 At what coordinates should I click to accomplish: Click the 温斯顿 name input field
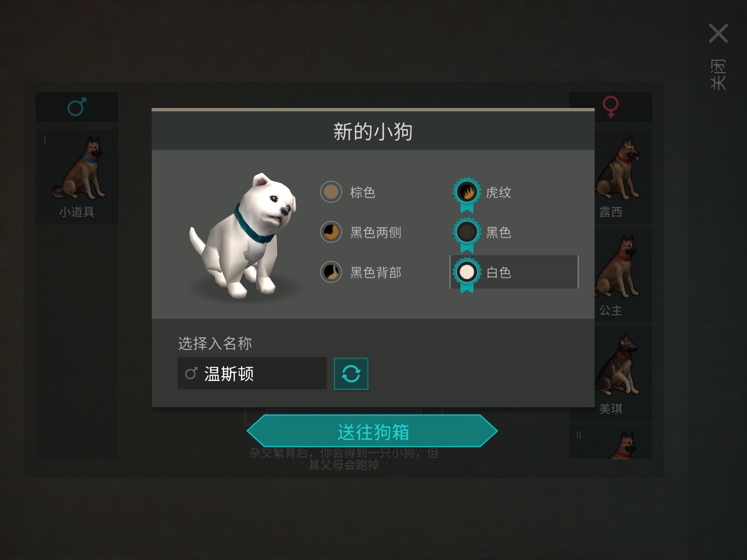(252, 373)
